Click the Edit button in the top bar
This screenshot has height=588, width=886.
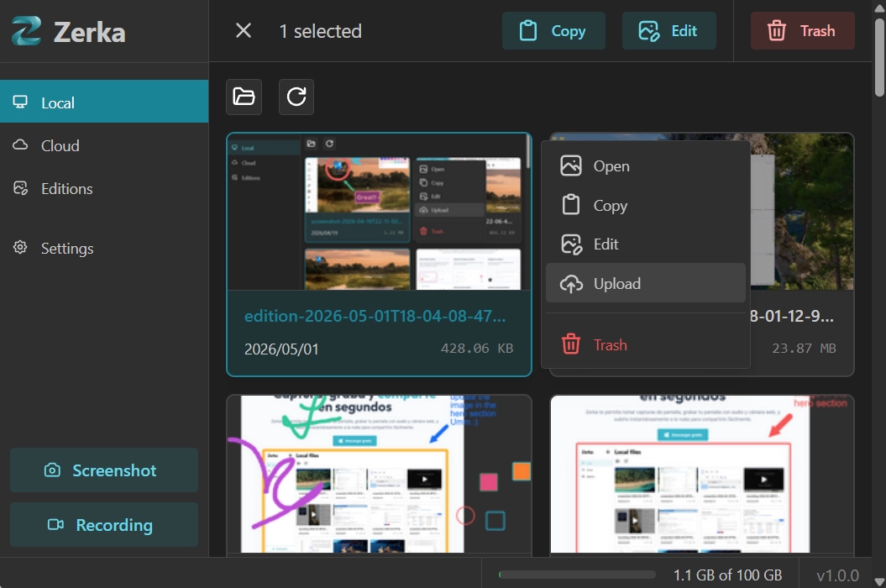[x=669, y=30]
